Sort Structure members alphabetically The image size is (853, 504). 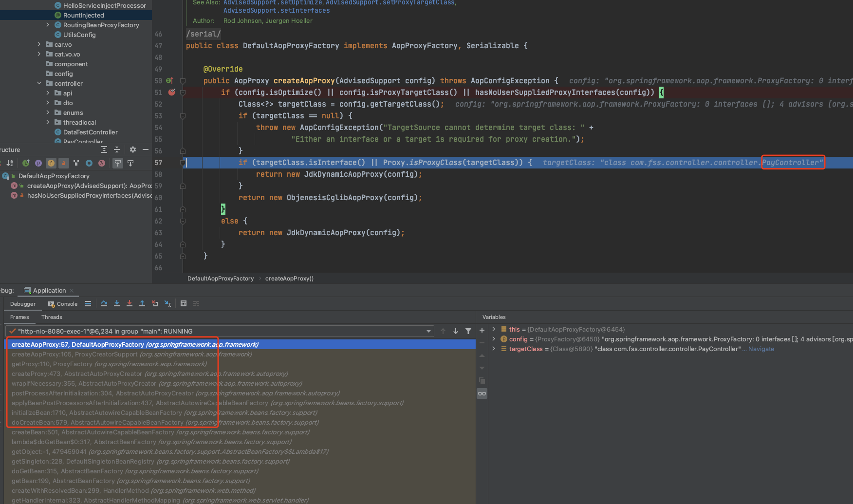pyautogui.click(x=10, y=163)
